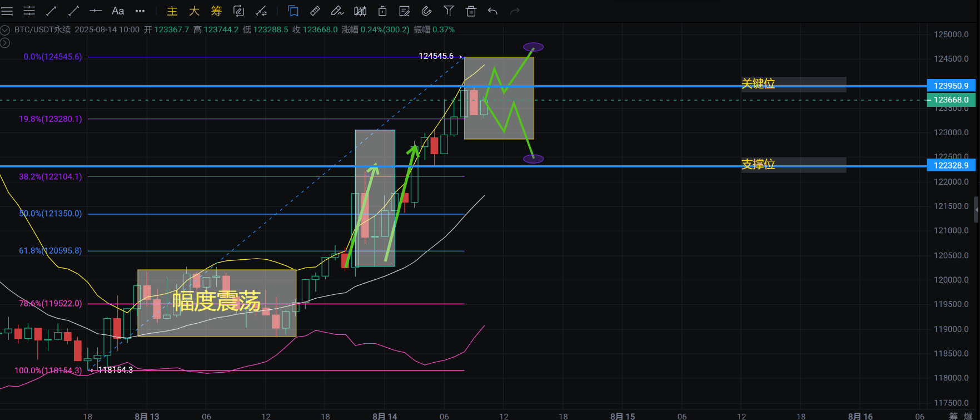Image resolution: width=980 pixels, height=420 pixels.
Task: Open more drawing tools ellipsis
Action: pos(140,11)
